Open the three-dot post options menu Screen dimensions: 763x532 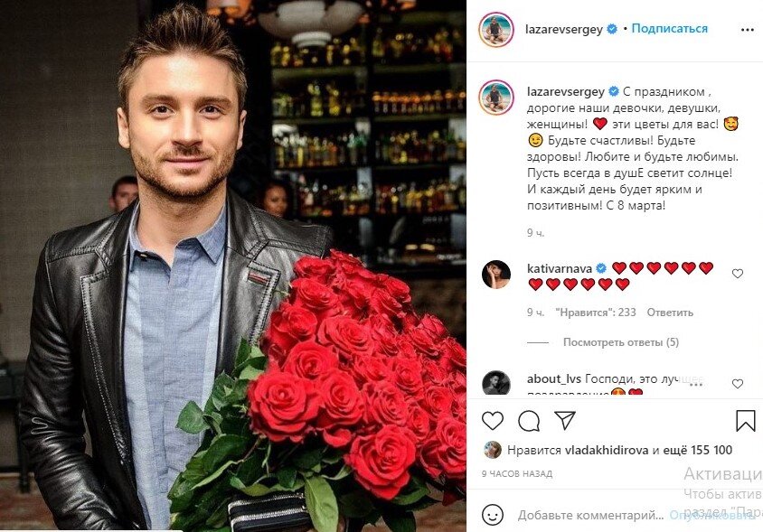747,30
